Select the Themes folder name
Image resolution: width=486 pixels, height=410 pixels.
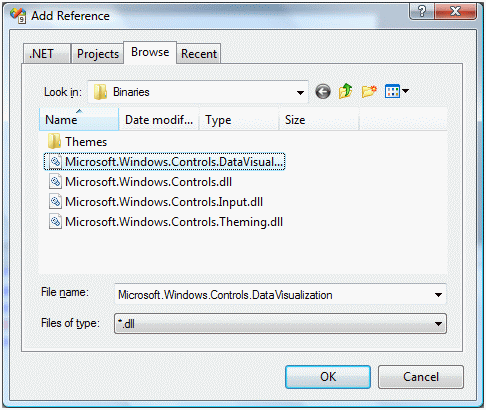click(x=86, y=142)
